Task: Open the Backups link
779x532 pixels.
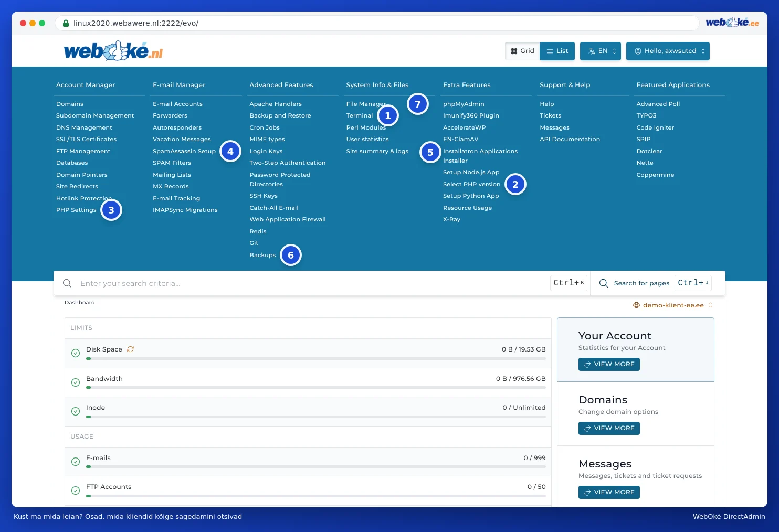Action: point(262,255)
